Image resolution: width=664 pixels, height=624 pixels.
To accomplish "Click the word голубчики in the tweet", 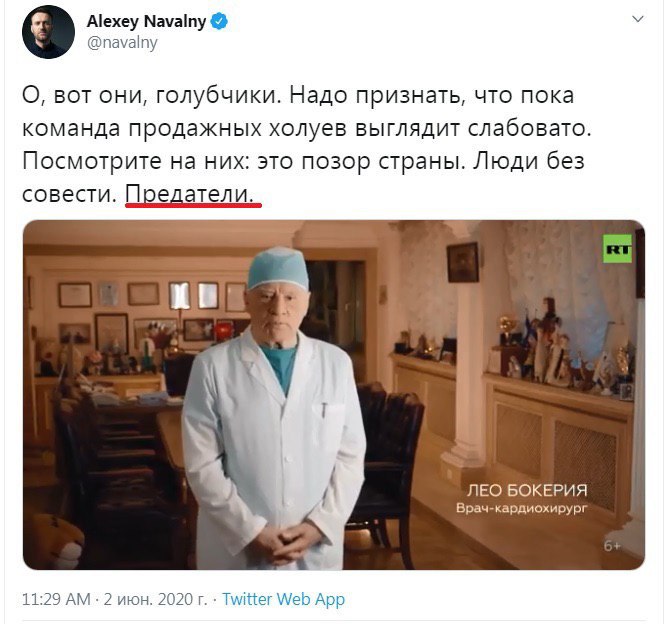I will [x=219, y=96].
